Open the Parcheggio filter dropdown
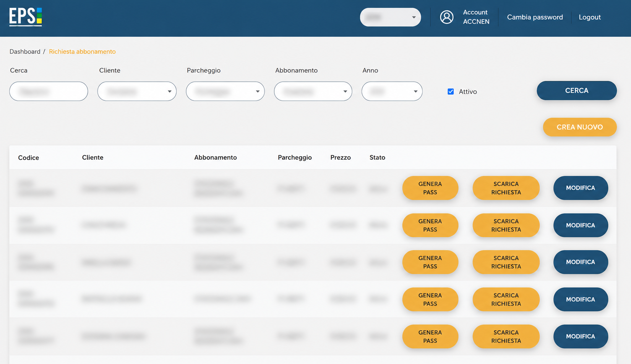631x364 pixels. pos(225,91)
